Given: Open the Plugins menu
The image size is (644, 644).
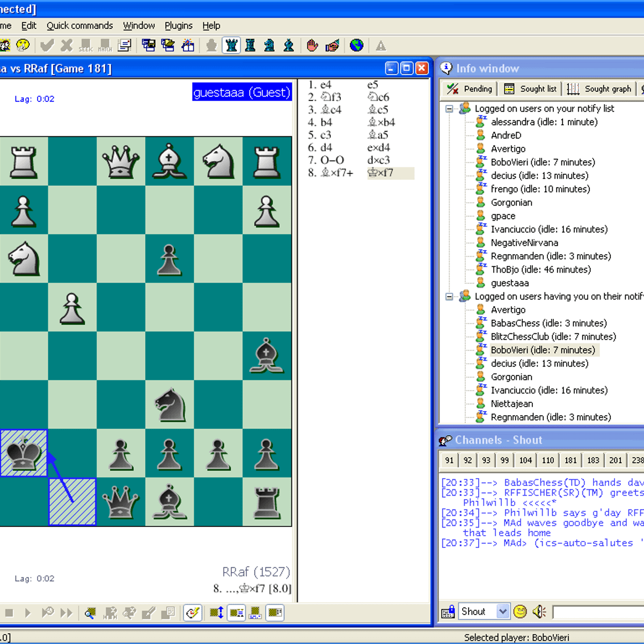Looking at the screenshot, I should (x=178, y=25).
